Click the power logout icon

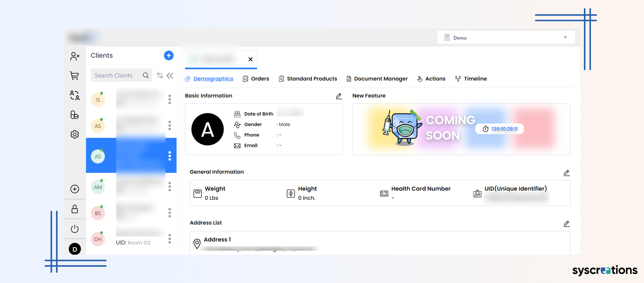pos(75,229)
